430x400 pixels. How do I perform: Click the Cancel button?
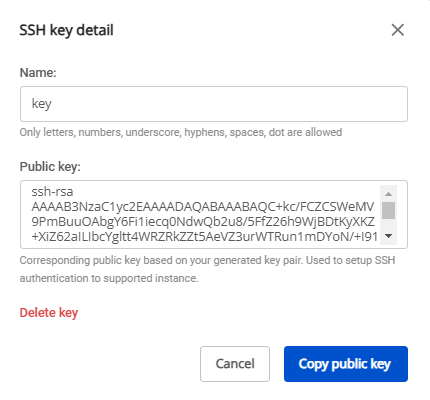(x=235, y=364)
